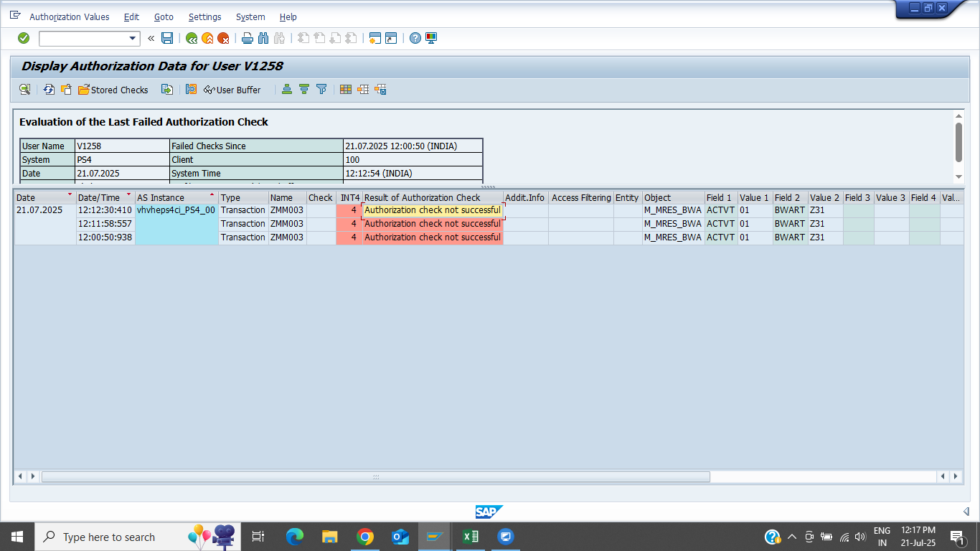The image size is (980, 551).
Task: Click the Stored Checks button
Action: [x=113, y=90]
